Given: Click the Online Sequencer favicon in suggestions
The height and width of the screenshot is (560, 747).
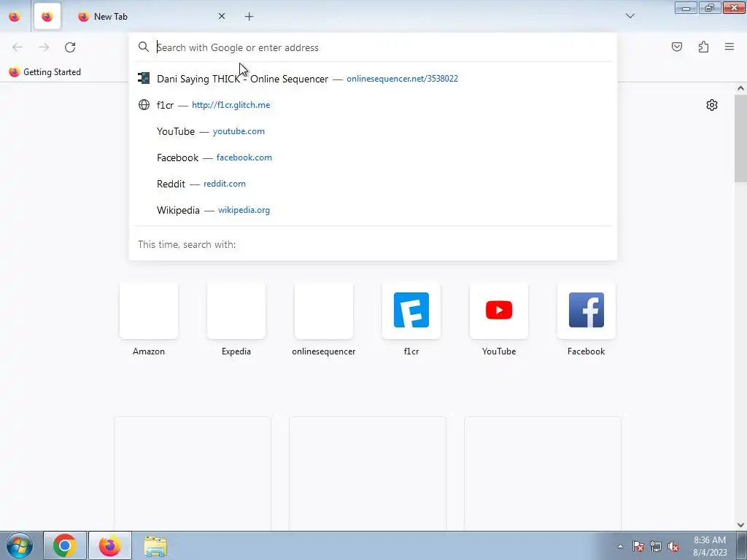Looking at the screenshot, I should (x=144, y=78).
